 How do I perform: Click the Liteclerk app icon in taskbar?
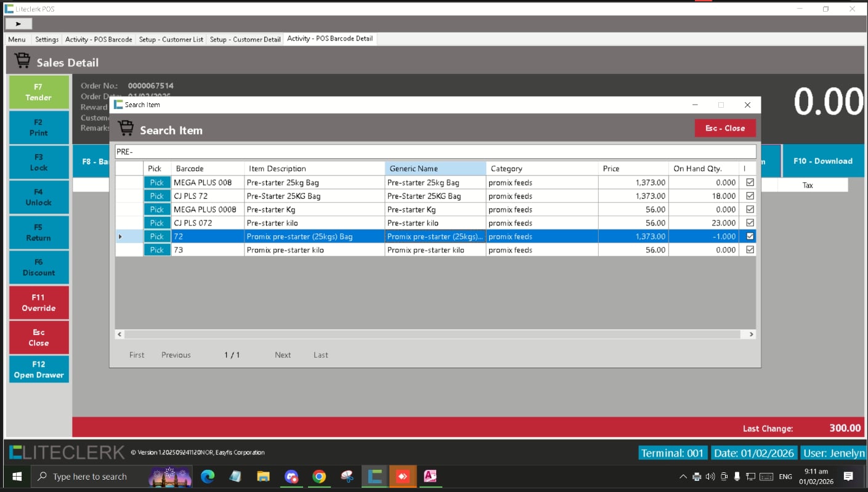[x=374, y=476]
